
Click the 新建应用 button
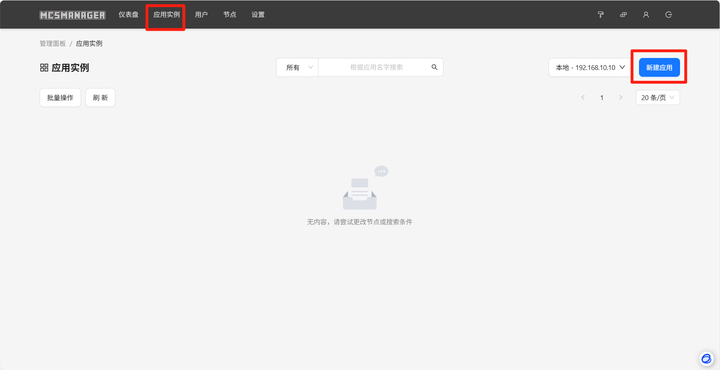[x=659, y=67]
